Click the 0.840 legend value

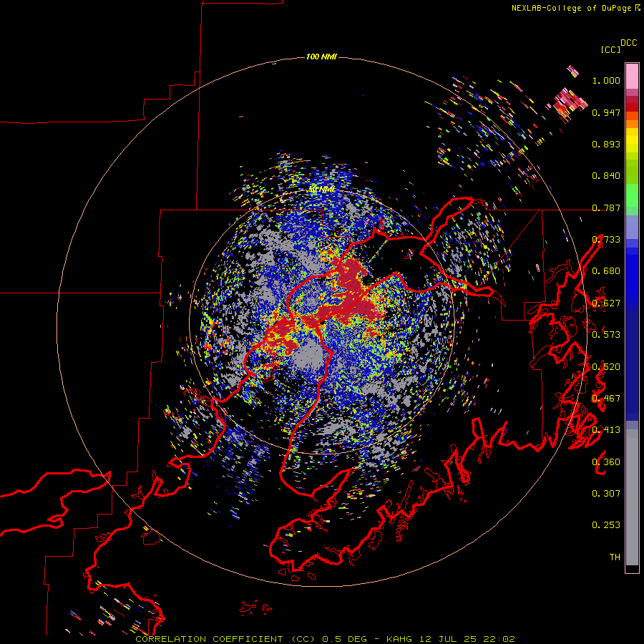pyautogui.click(x=606, y=176)
